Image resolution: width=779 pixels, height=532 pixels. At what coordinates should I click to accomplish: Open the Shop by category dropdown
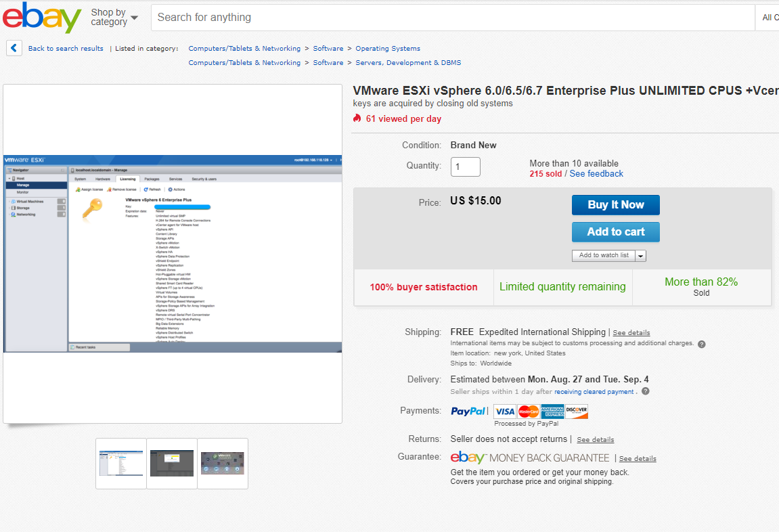pyautogui.click(x=114, y=18)
